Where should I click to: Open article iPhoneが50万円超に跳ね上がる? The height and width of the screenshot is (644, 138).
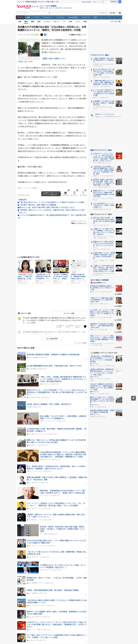56,541
